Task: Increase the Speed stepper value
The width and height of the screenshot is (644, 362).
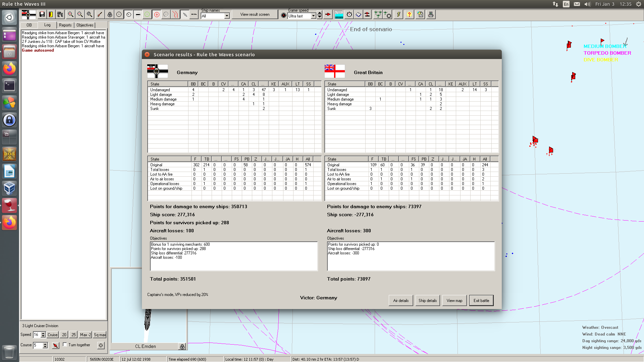Action: [x=43, y=333]
